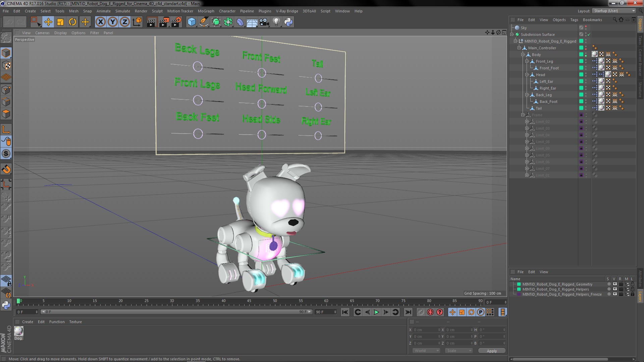Viewport: 644px width, 362px height.
Task: Toggle X axis lock
Action: pos(100,22)
